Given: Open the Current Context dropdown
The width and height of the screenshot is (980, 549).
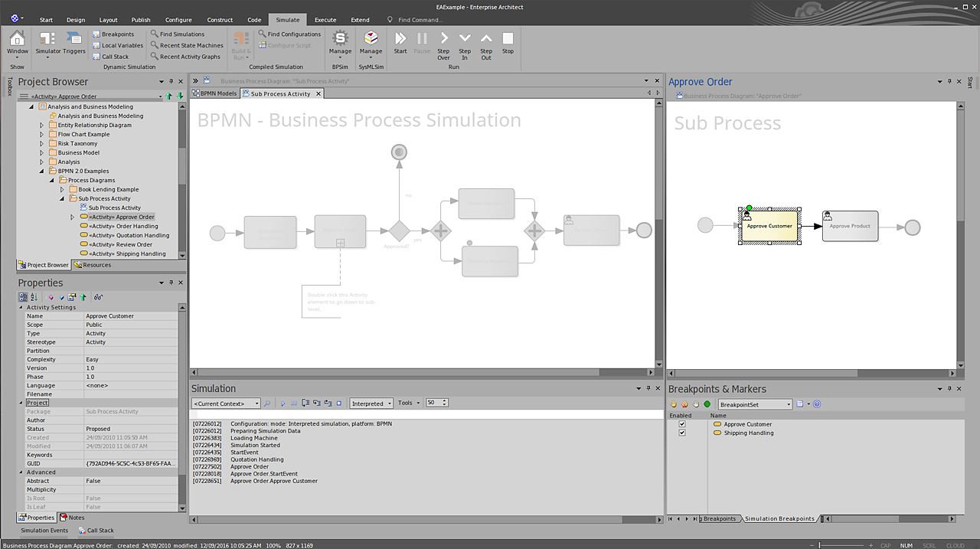Looking at the screenshot, I should pos(227,404).
